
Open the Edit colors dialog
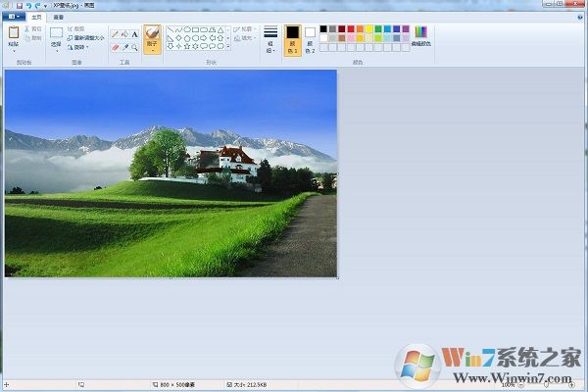(420, 37)
